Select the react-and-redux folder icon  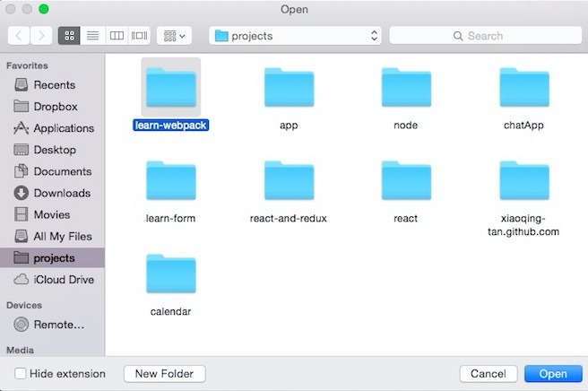coord(290,180)
